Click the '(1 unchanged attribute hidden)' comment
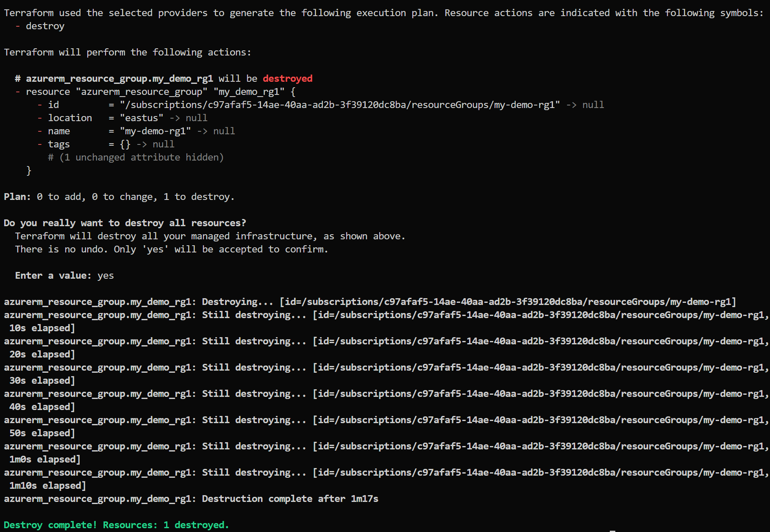 point(136,158)
